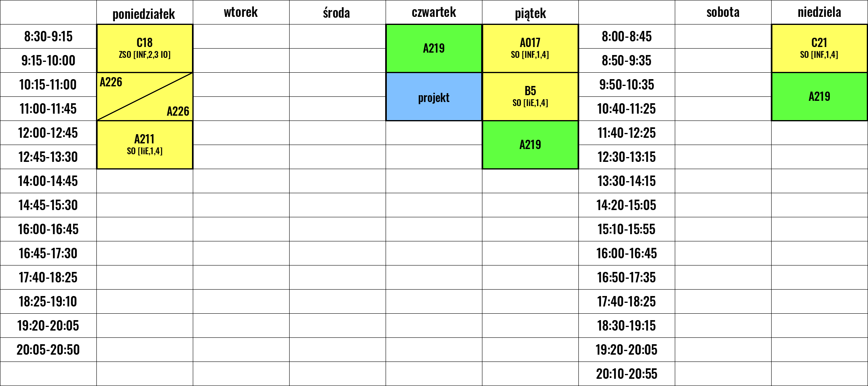
Task: Click the A017 SO block on Friday
Action: pyautogui.click(x=530, y=48)
